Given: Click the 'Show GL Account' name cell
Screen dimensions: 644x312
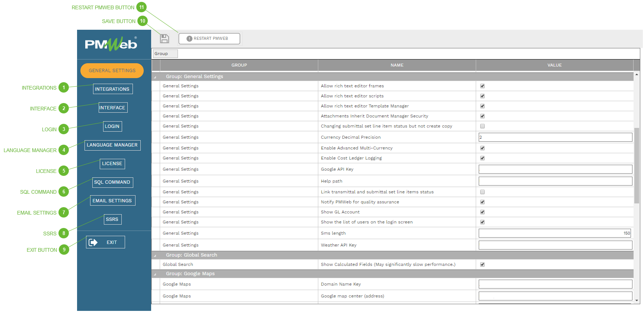Looking at the screenshot, I should tap(397, 212).
